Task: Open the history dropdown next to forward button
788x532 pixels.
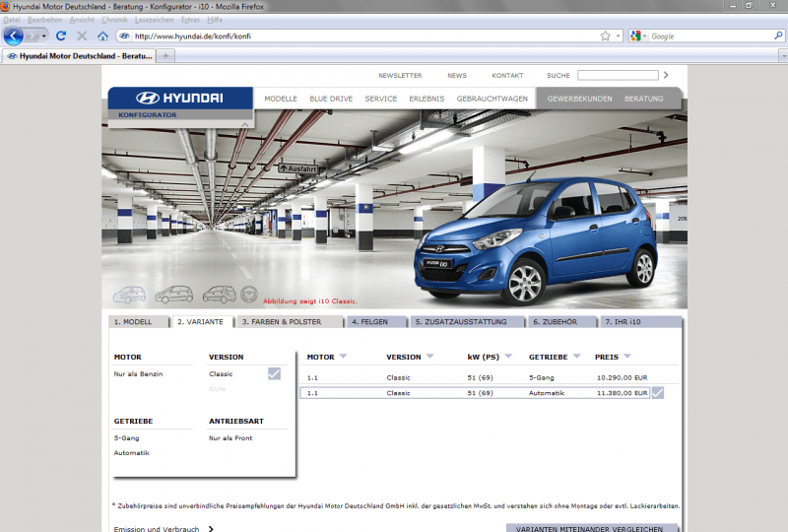Action: [43, 36]
